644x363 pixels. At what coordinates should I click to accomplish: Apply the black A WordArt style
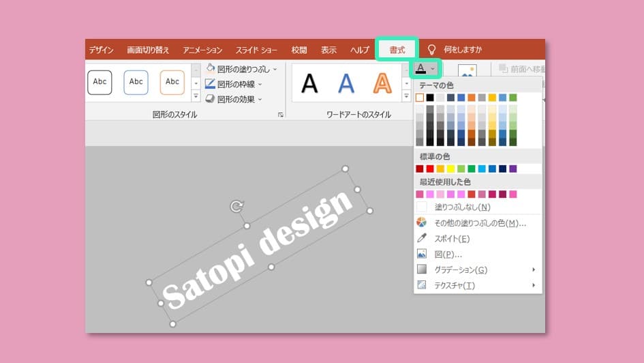pos(309,83)
